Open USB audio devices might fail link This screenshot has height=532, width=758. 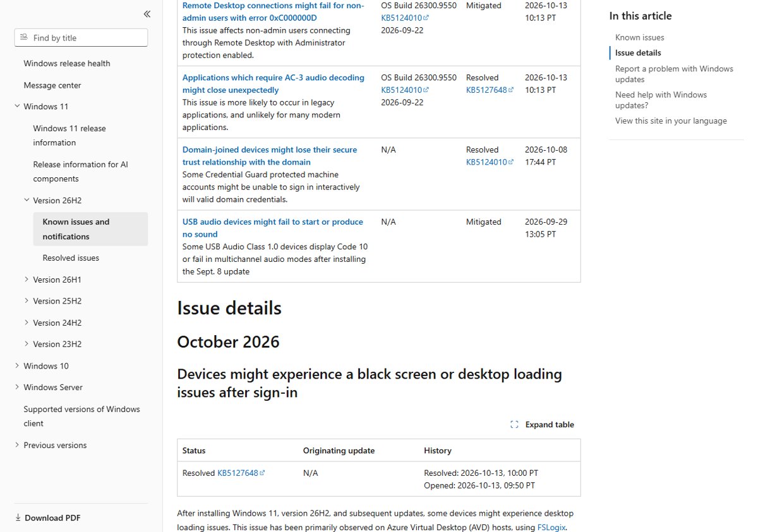[272, 228]
